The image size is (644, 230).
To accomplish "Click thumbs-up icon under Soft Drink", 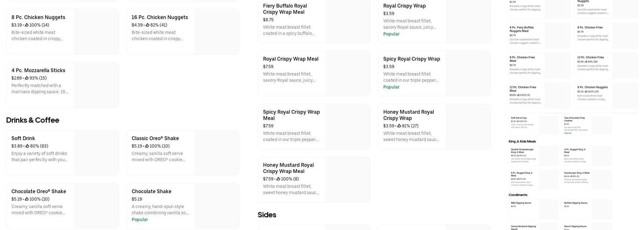I will 27,146.
